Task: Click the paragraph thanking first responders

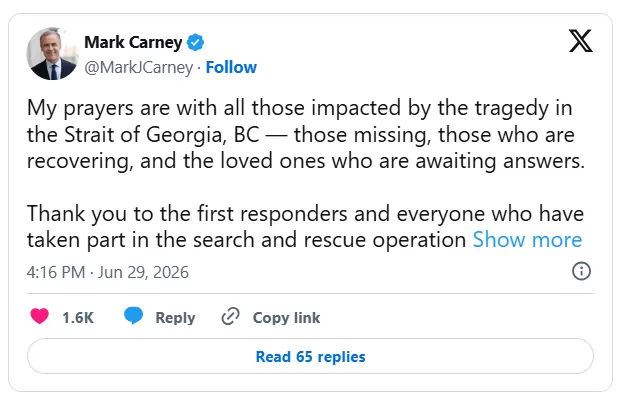Action: [305, 227]
